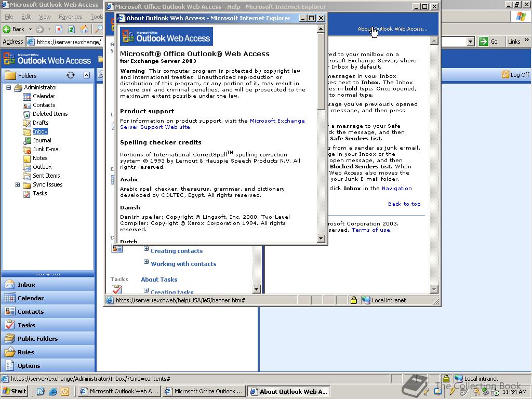Click the Microsoft Exchange Server Support link
532x399 pixels.
[212, 124]
